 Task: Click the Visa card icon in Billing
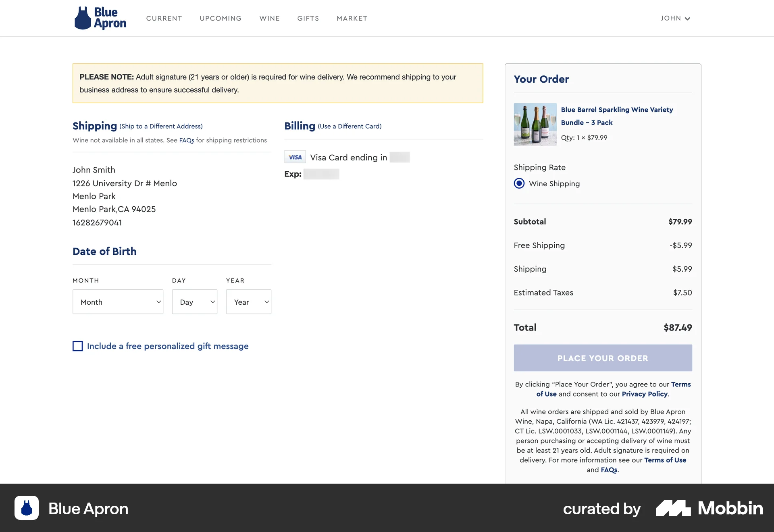tap(295, 157)
